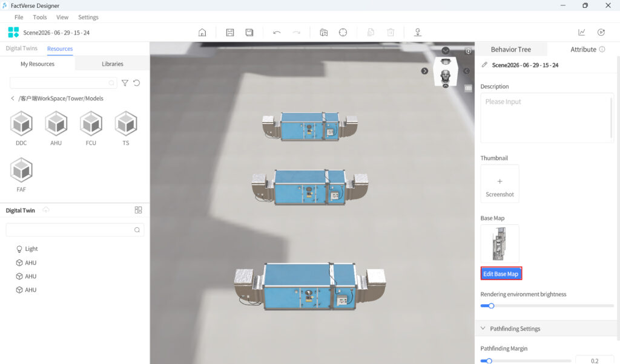
Task: Click the trash delete toolbar icon
Action: tap(391, 33)
